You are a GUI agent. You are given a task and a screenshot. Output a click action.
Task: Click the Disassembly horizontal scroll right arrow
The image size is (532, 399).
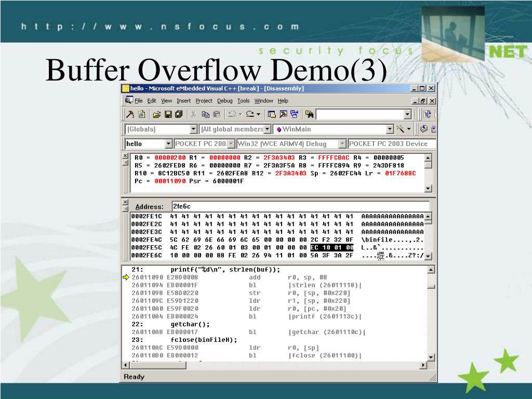423,365
